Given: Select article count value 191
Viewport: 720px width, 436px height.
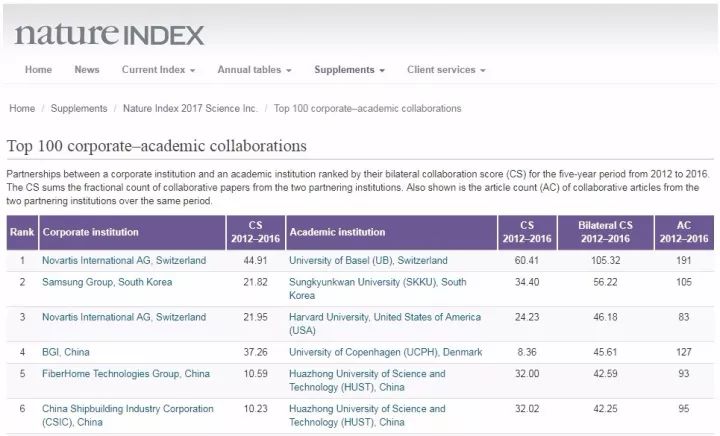Looking at the screenshot, I should pos(684,260).
